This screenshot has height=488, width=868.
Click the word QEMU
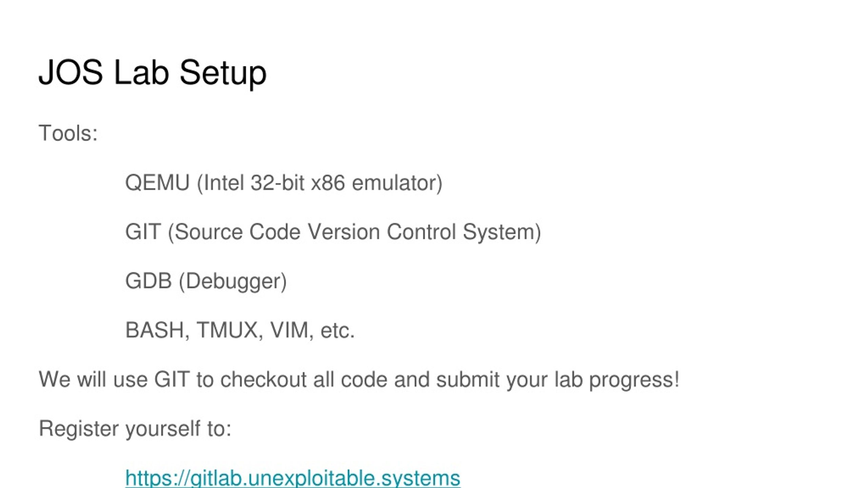(x=157, y=183)
